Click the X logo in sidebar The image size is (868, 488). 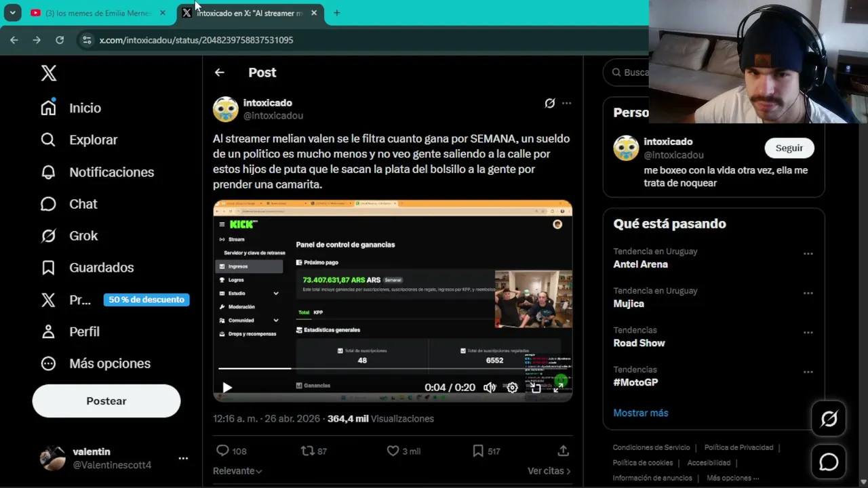coord(49,73)
